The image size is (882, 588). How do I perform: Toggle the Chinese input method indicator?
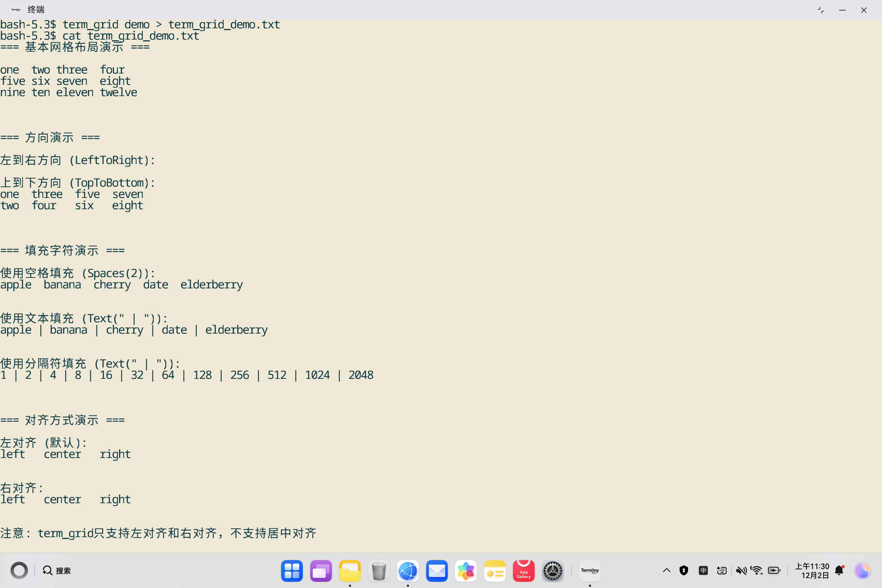[x=703, y=571]
